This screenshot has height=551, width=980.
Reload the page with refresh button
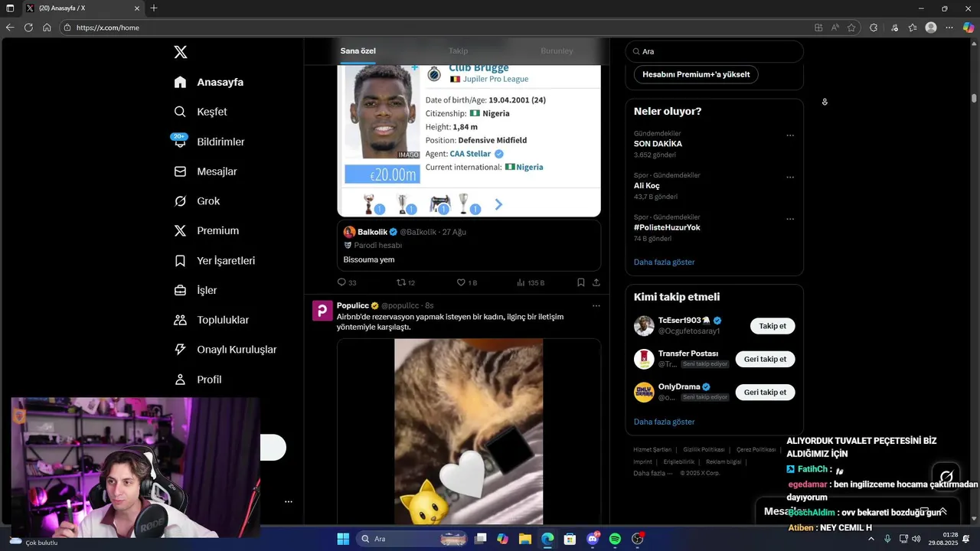[28, 28]
